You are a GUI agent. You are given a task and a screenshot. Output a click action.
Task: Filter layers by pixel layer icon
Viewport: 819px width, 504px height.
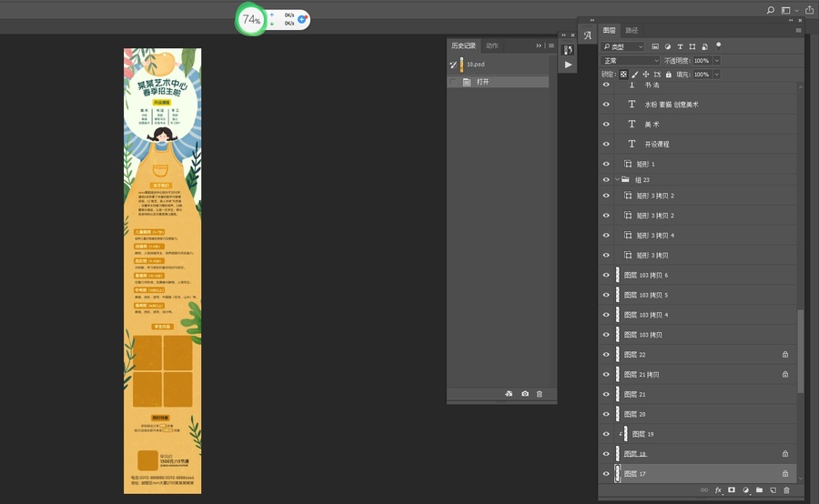coord(655,46)
